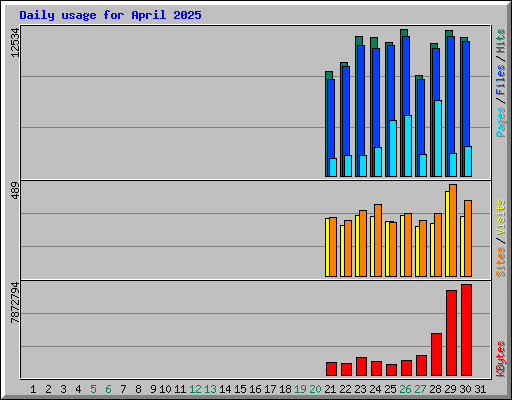Click day 21 on the x-axis
Screen dimensions: 512x400
tap(330, 389)
